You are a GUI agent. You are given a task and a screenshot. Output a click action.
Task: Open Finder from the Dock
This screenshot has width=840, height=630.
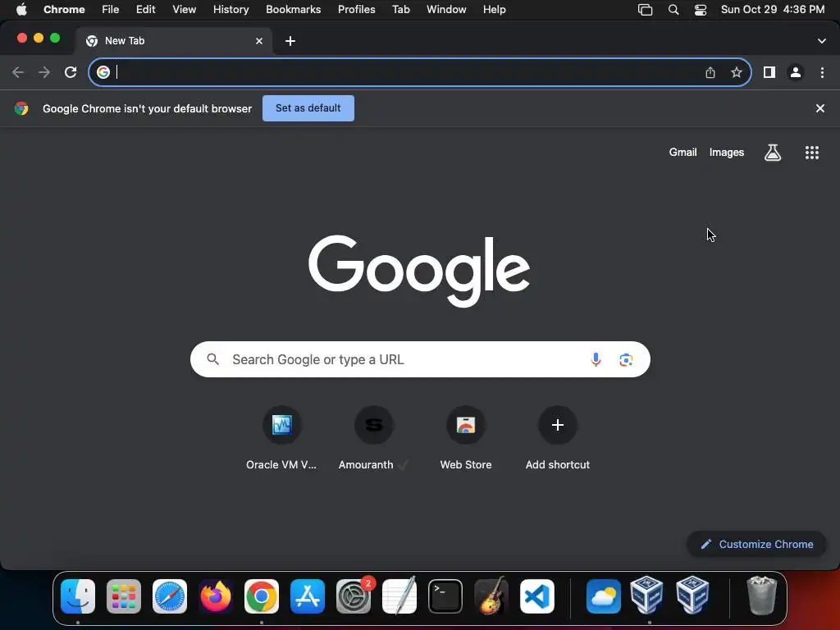point(78,596)
